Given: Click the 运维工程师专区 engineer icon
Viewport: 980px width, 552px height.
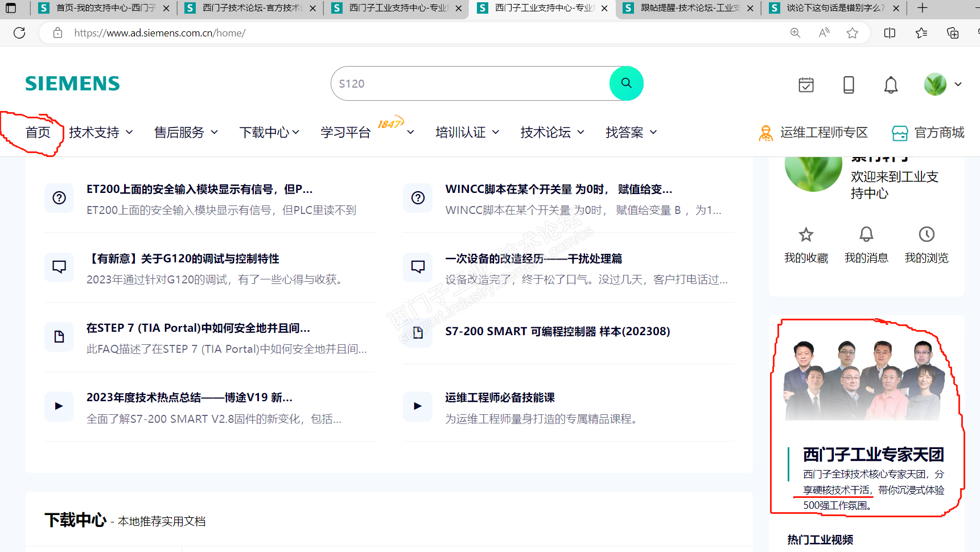Looking at the screenshot, I should (766, 133).
